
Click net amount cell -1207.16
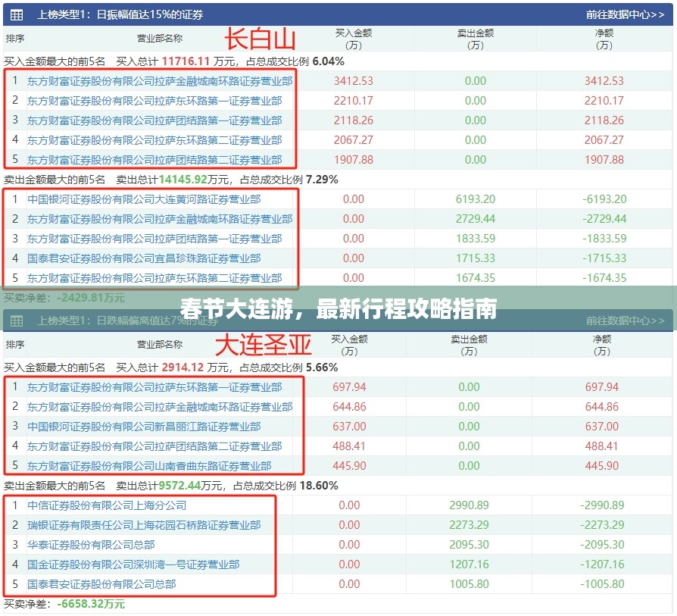(x=602, y=564)
